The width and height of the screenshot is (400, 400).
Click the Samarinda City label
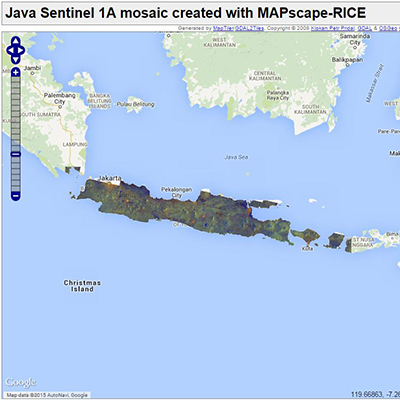355,39
